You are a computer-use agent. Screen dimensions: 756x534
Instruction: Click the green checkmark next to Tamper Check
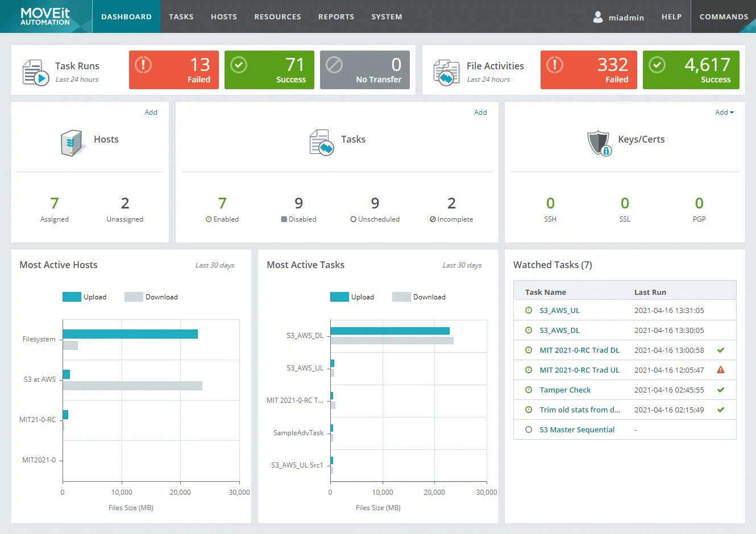tap(721, 390)
